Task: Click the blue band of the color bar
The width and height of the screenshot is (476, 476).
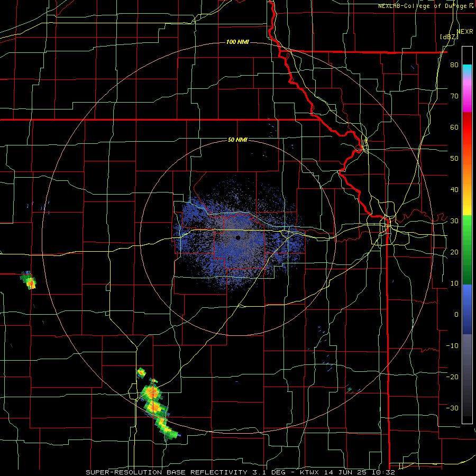Action: [467, 309]
